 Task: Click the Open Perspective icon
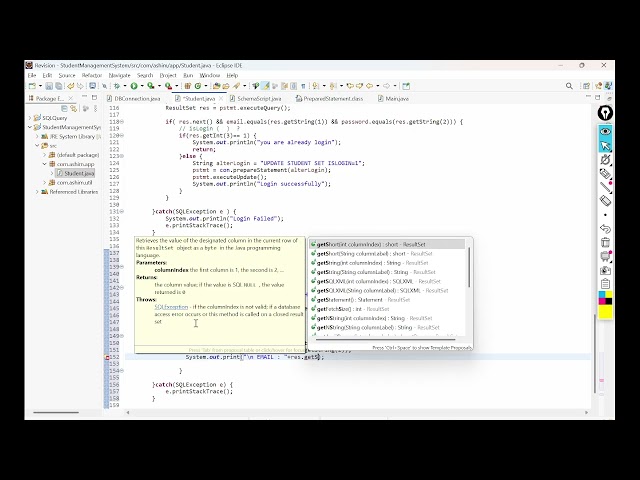(587, 86)
